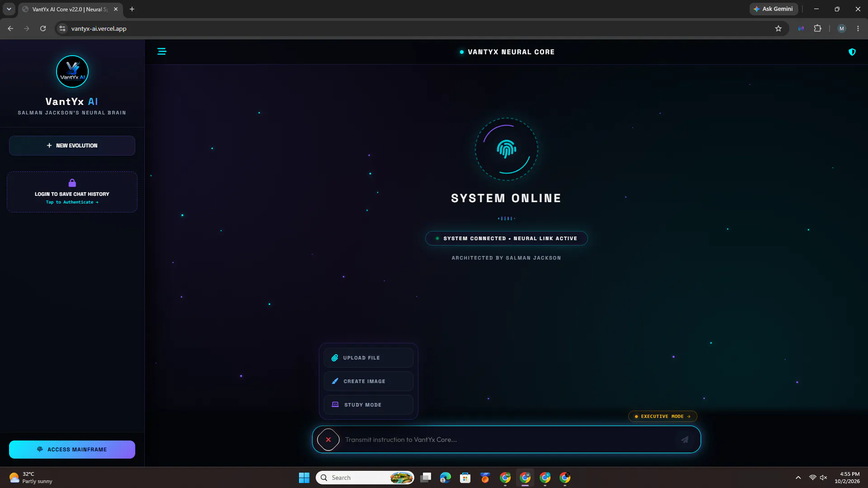The height and width of the screenshot is (488, 868).
Task: Click the shield icon in the header
Action: coord(852,52)
